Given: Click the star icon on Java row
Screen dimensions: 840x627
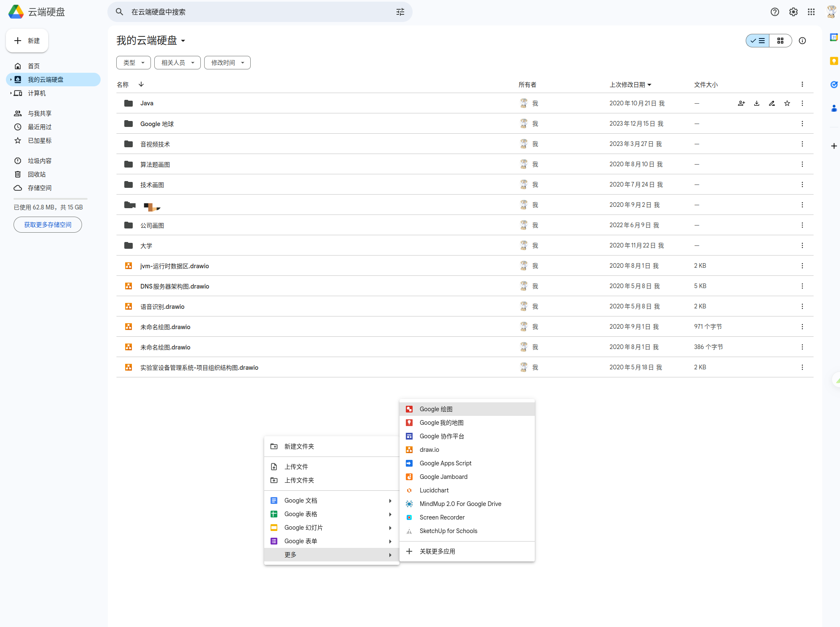Looking at the screenshot, I should coord(787,103).
